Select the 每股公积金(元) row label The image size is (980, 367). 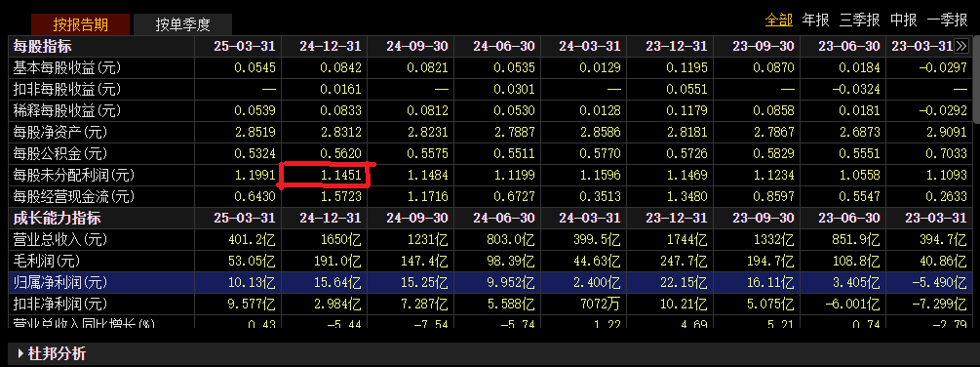click(x=59, y=154)
